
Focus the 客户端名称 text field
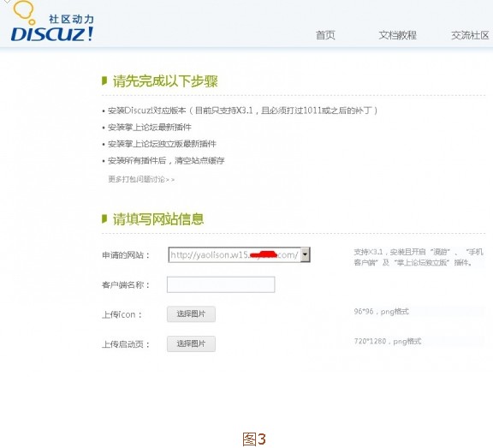pos(221,284)
